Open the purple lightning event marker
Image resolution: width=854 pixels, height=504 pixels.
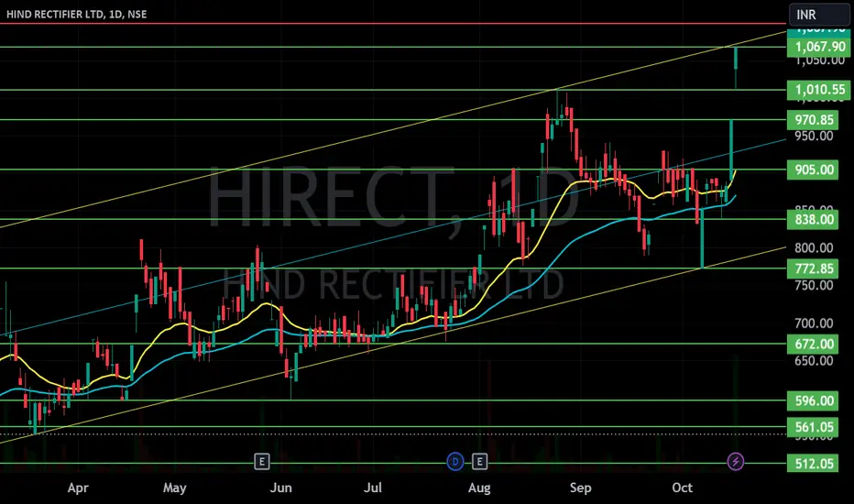click(735, 462)
